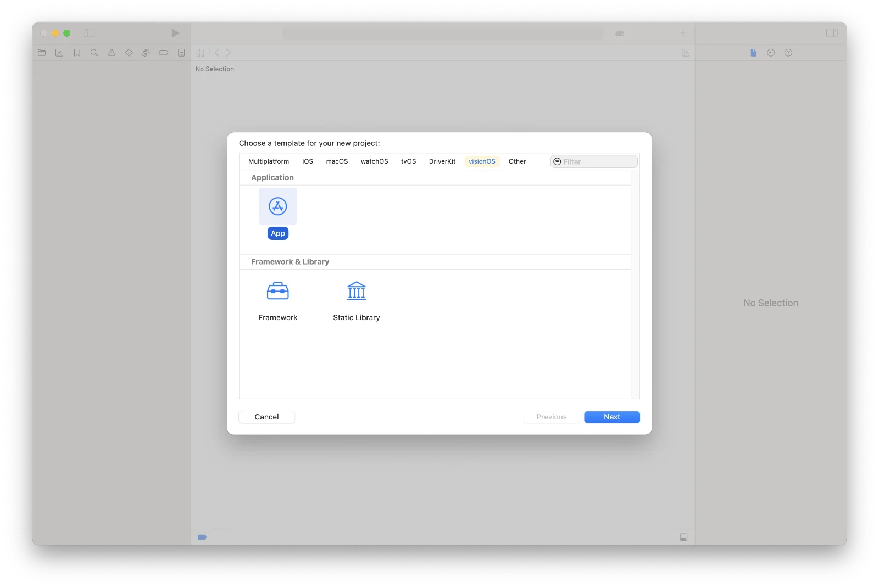Cancel the new project dialog
Image resolution: width=879 pixels, height=588 pixels.
click(x=266, y=417)
